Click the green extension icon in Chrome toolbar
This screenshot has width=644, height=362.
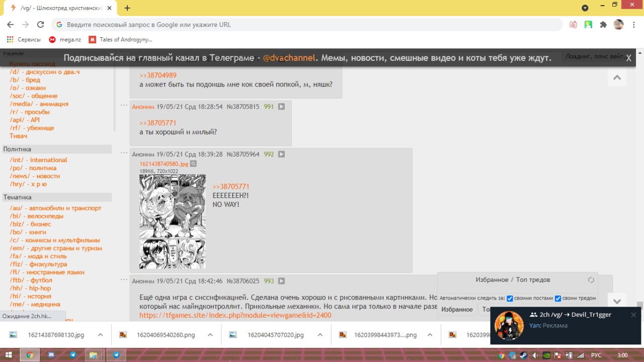pos(588,24)
